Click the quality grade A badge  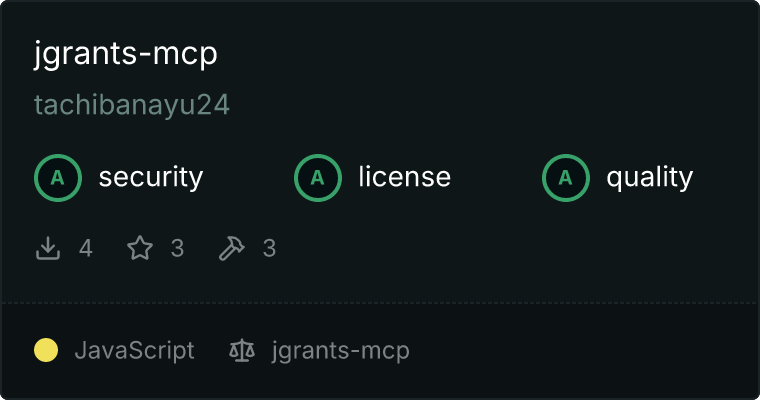point(566,178)
